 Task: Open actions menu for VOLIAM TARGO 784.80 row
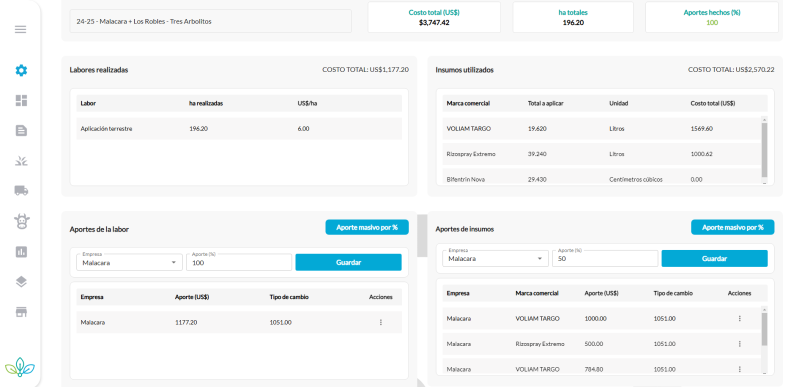(739, 369)
